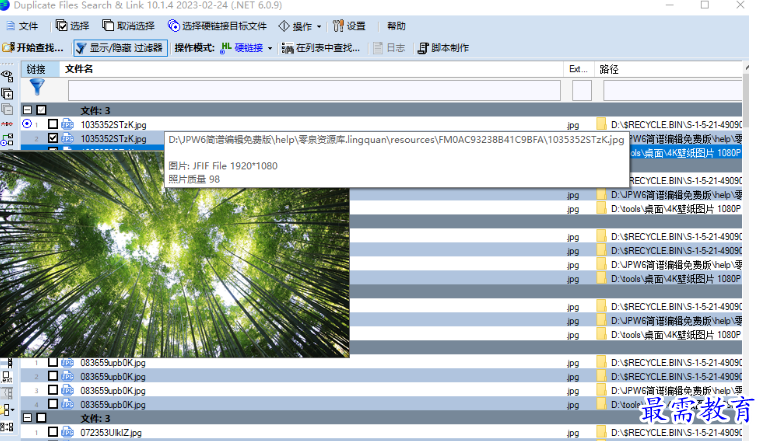Open the 帮助 menu
Screen dimensions: 763x441
pyautogui.click(x=396, y=26)
